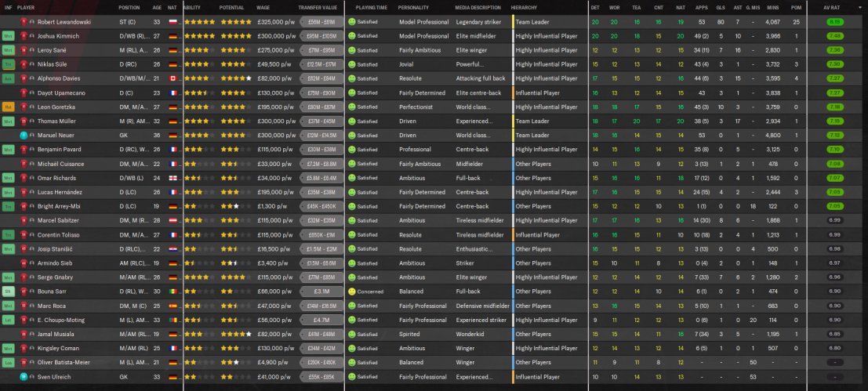Click the Trn badge next to Niklas Süle
Image resolution: width=868 pixels, height=391 pixels.
tap(8, 64)
